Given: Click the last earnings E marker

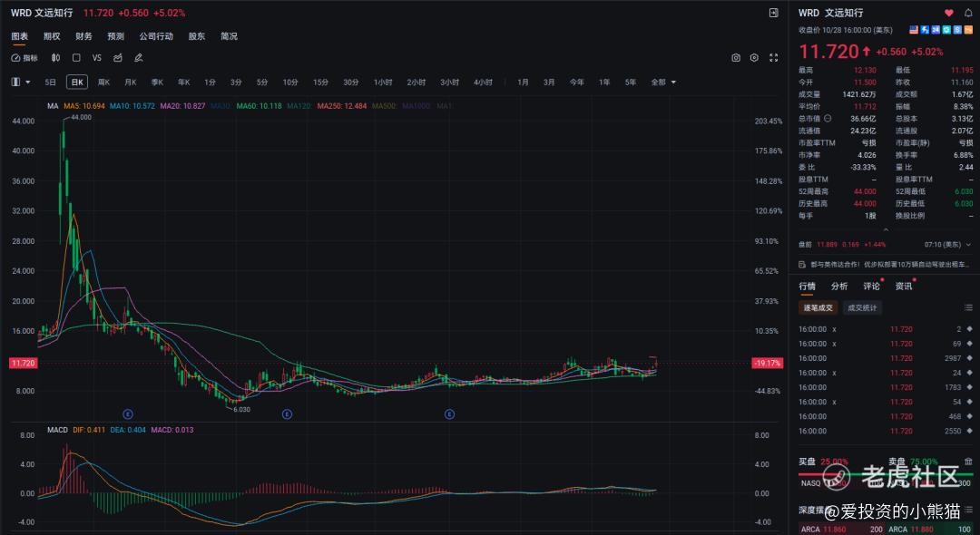Looking at the screenshot, I should coord(449,413).
